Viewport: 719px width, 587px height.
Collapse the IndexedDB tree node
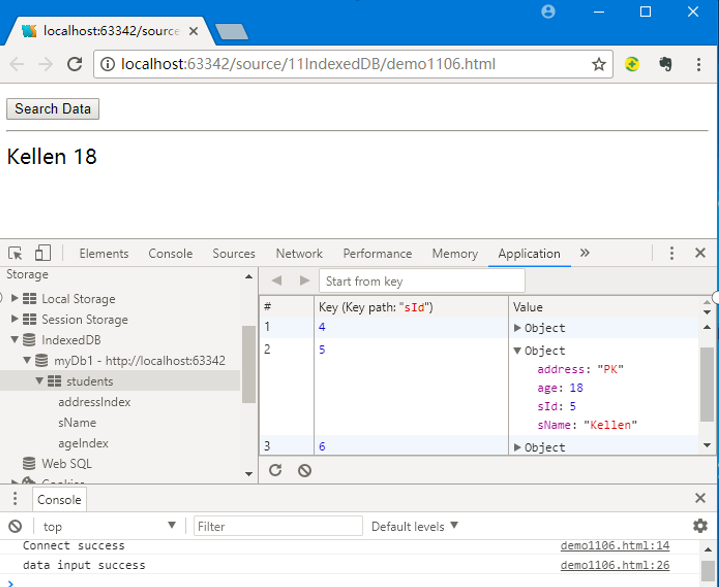15,339
